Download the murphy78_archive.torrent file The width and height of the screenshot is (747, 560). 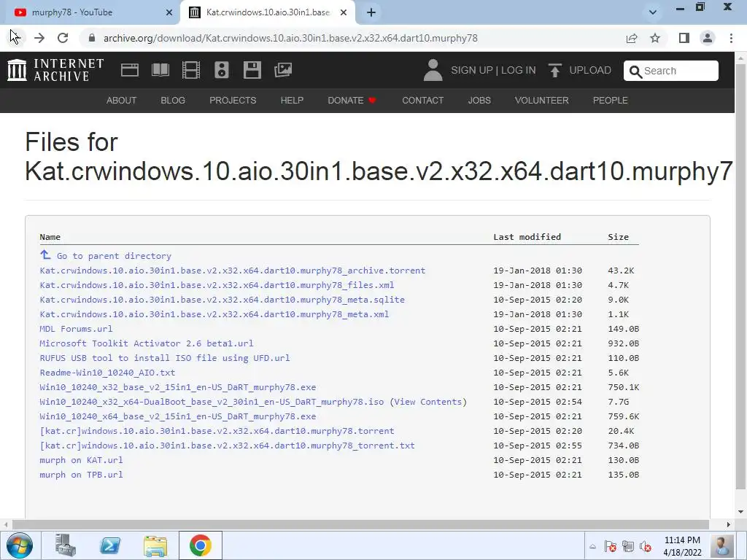(x=233, y=271)
